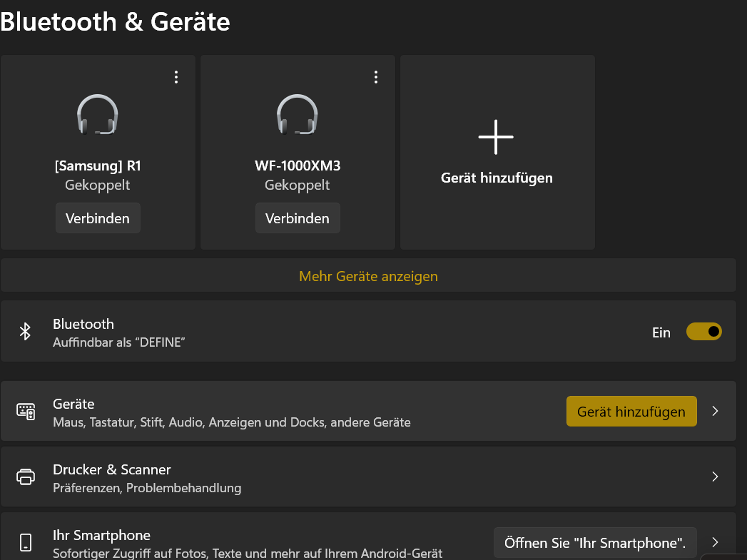Turn off the Bluetooth toggle

coord(703,332)
